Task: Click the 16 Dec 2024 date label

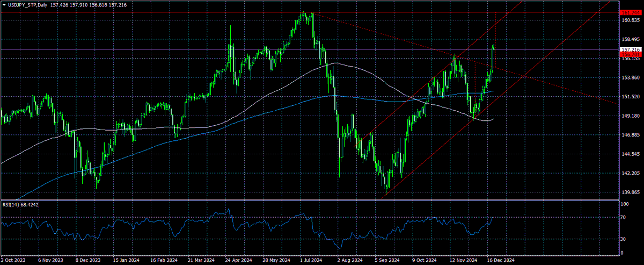Action: (501, 260)
